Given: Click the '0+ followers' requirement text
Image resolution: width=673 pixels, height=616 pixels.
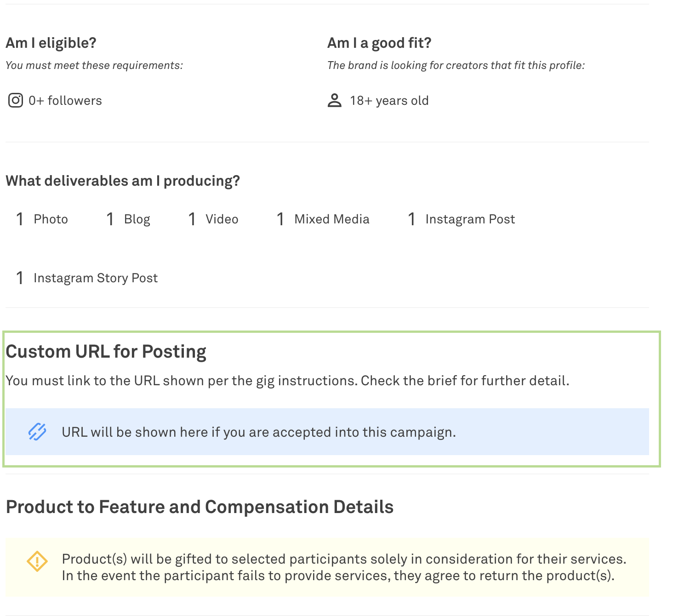Looking at the screenshot, I should tap(65, 100).
